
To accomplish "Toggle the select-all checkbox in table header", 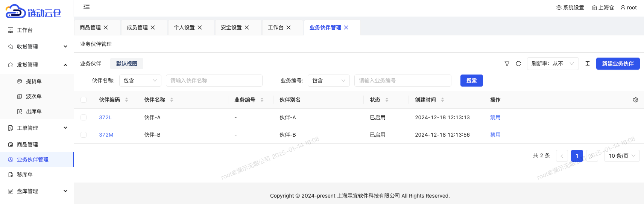I will pyautogui.click(x=84, y=100).
